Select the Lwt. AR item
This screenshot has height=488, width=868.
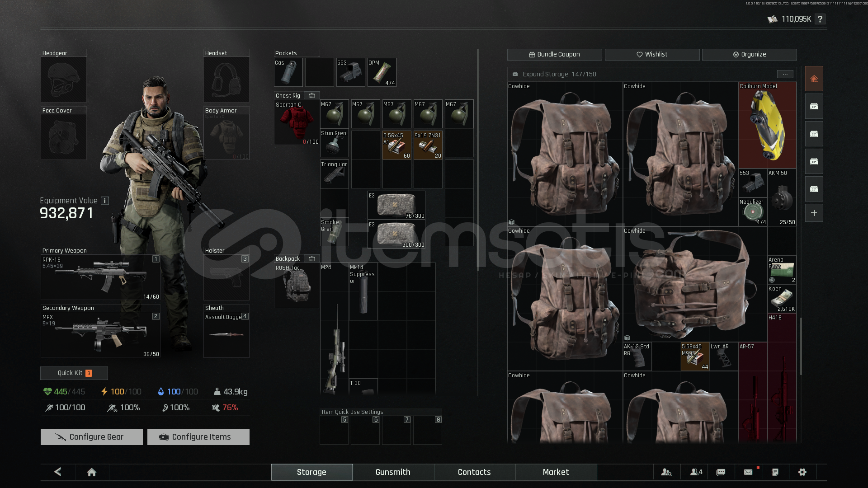coord(724,357)
